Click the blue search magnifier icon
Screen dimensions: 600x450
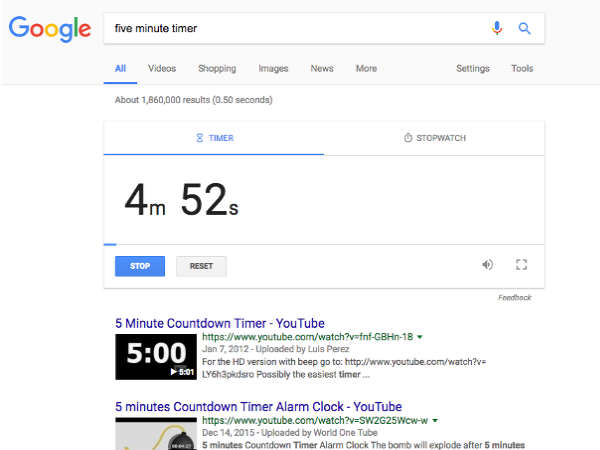pos(524,28)
